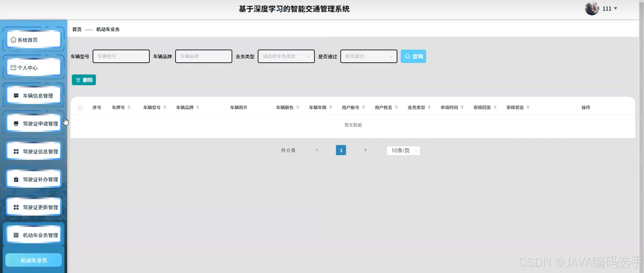Open the 是否通过 dropdown
The width and height of the screenshot is (644, 273).
(368, 56)
